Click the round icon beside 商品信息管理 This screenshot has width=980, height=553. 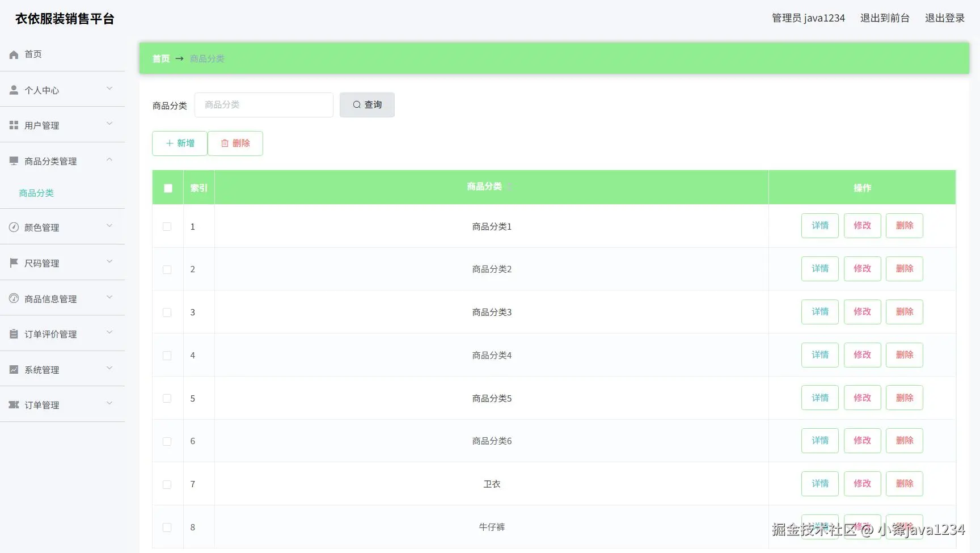coord(14,298)
